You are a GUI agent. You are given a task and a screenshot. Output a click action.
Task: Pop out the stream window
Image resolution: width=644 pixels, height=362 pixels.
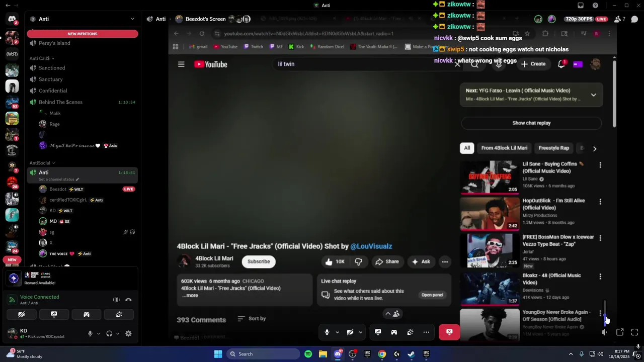click(x=620, y=332)
